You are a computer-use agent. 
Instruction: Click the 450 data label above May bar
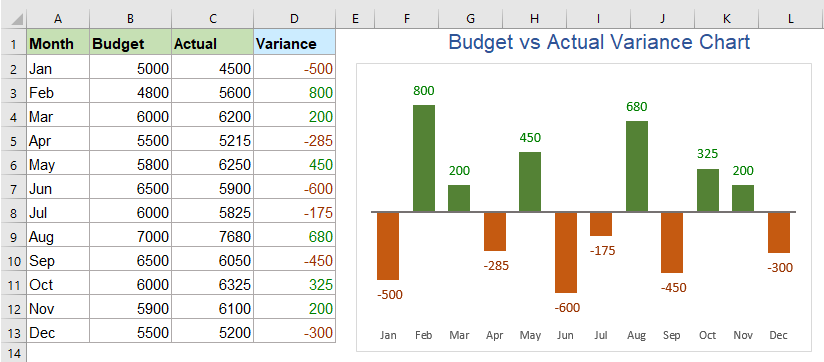[x=530, y=138]
